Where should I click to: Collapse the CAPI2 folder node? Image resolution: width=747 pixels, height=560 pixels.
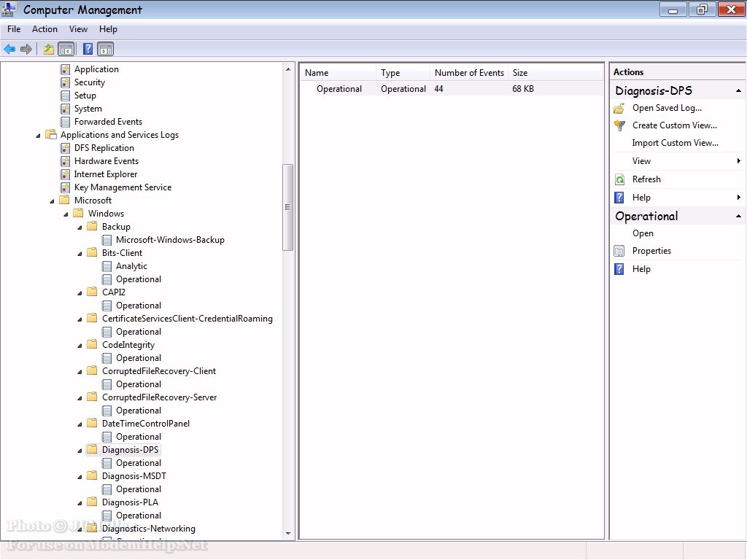(80, 293)
